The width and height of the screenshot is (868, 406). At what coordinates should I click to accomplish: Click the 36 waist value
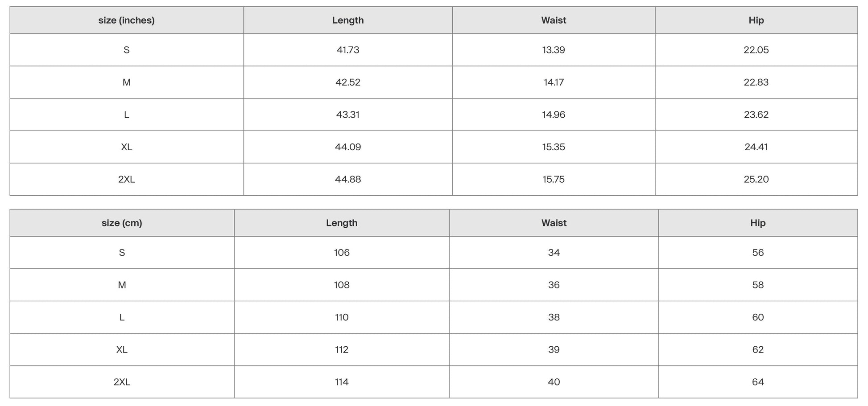click(554, 285)
